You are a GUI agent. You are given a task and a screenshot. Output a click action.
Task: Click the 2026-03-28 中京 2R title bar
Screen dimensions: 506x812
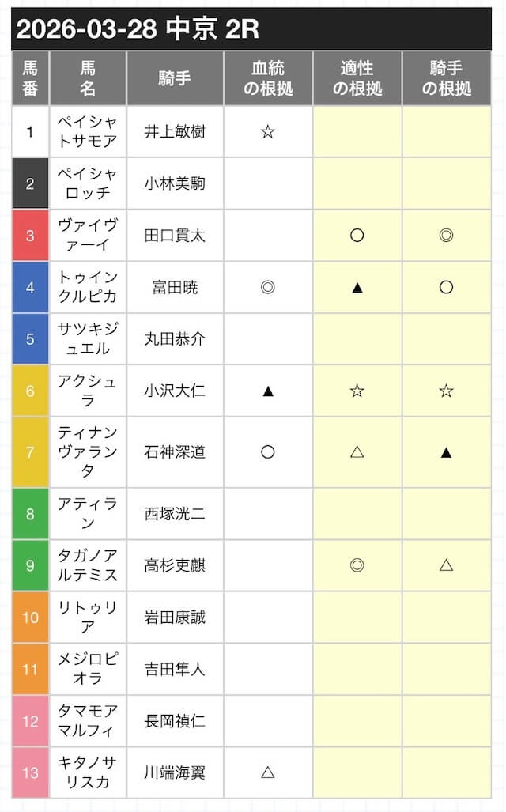[x=251, y=29]
